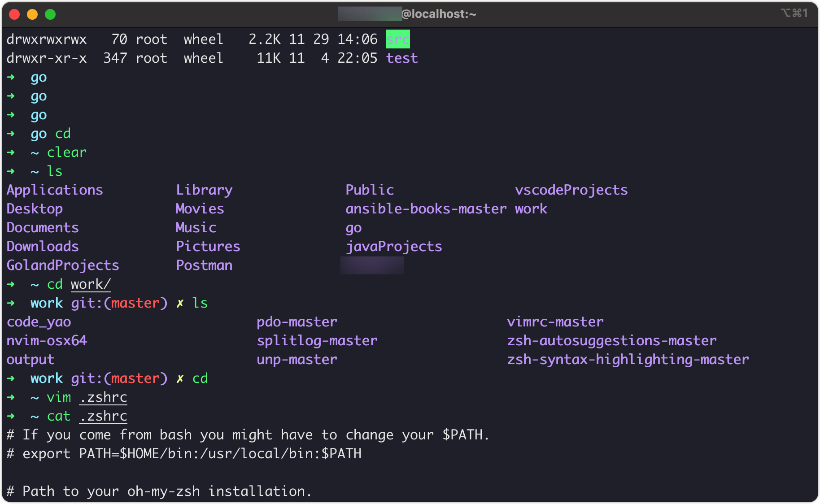Select the vscodeProjects folder name
820x504 pixels.
coord(571,190)
